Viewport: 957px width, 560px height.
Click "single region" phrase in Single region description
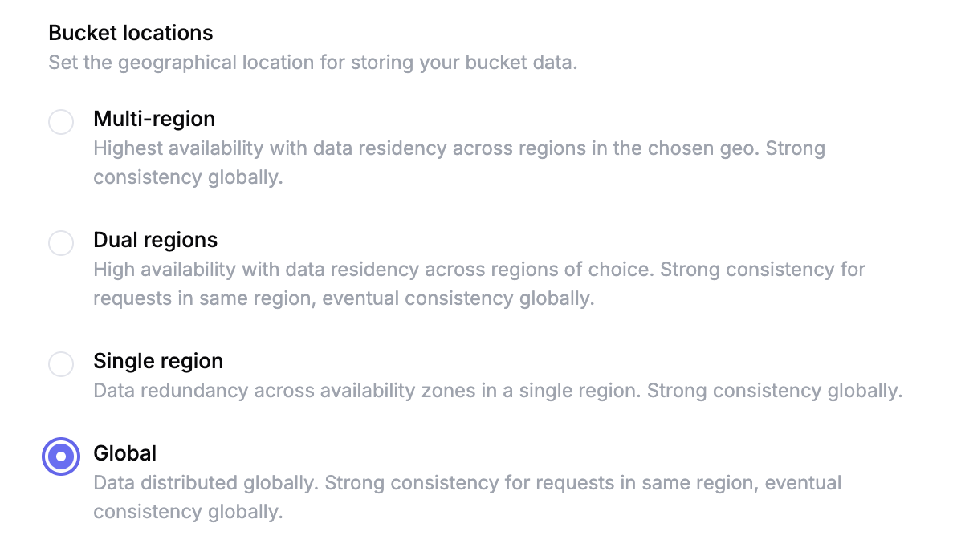pos(587,391)
